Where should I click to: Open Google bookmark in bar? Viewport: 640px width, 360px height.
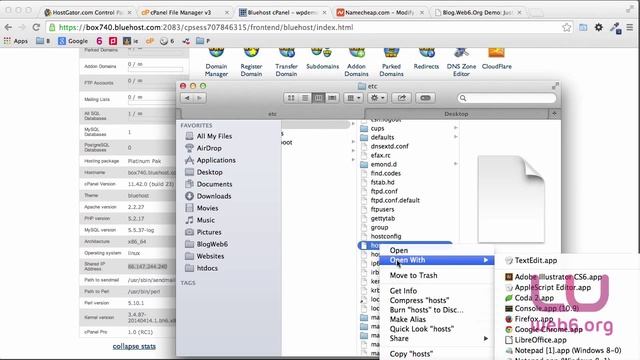click(x=73, y=41)
